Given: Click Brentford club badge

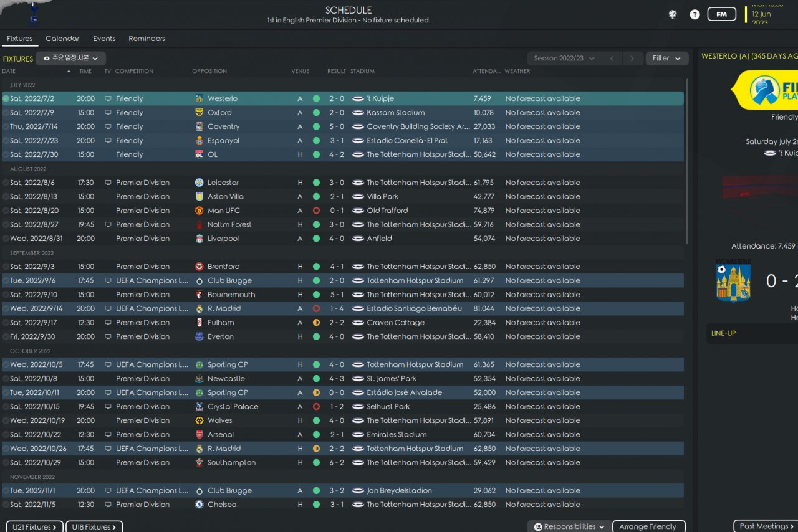Looking at the screenshot, I should 199,267.
